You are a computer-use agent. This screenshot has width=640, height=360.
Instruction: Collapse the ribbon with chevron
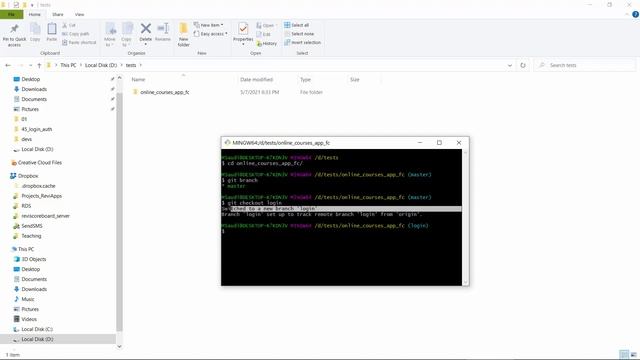click(x=627, y=14)
